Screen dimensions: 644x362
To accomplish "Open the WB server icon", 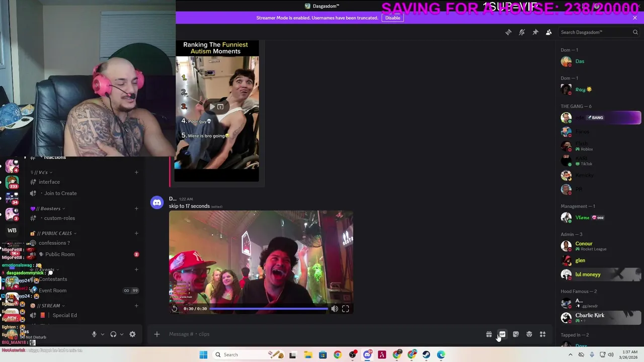I will coord(12,230).
